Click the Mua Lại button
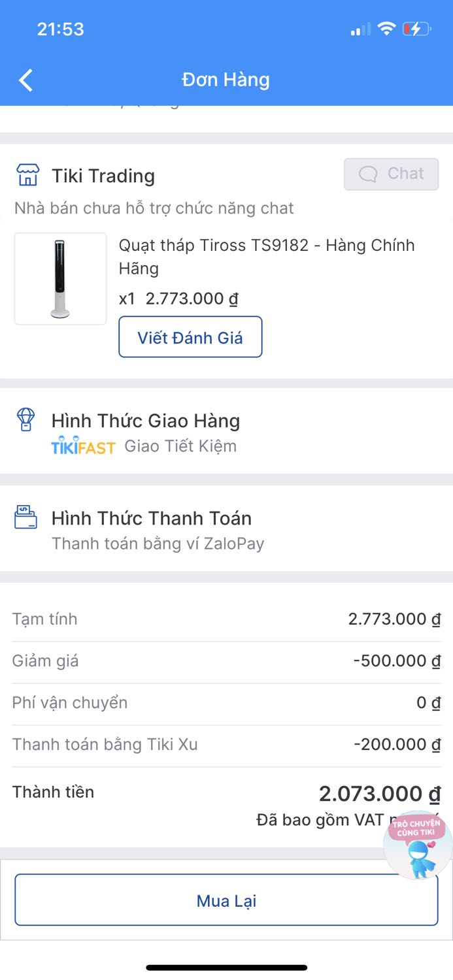 pyautogui.click(x=226, y=900)
